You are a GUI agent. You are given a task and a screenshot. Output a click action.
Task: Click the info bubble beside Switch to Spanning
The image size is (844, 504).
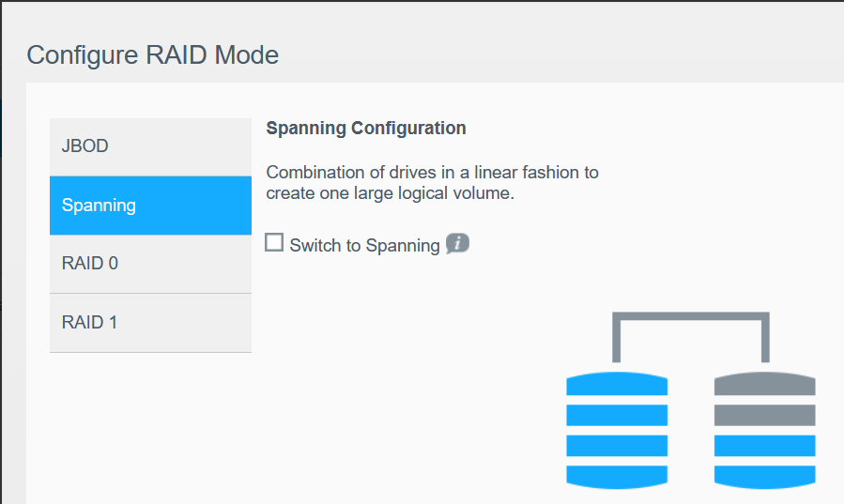click(457, 244)
